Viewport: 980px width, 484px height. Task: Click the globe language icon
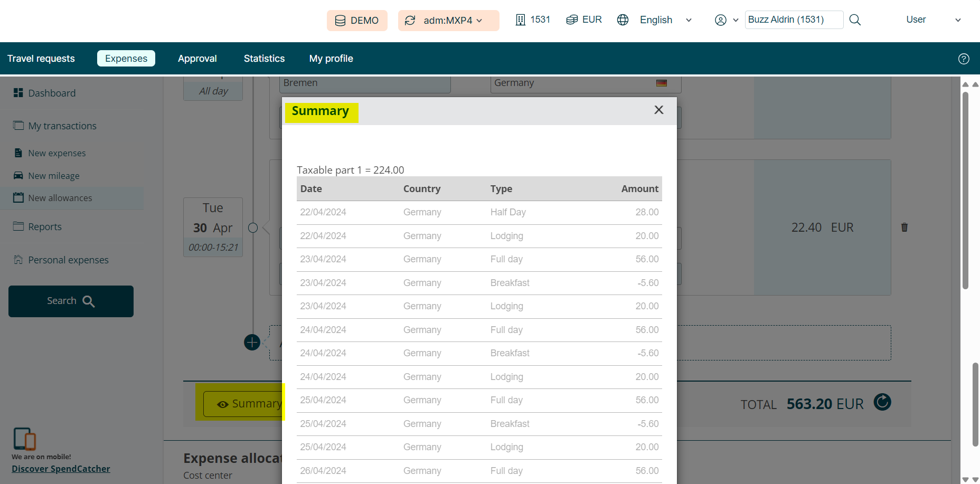pos(623,20)
